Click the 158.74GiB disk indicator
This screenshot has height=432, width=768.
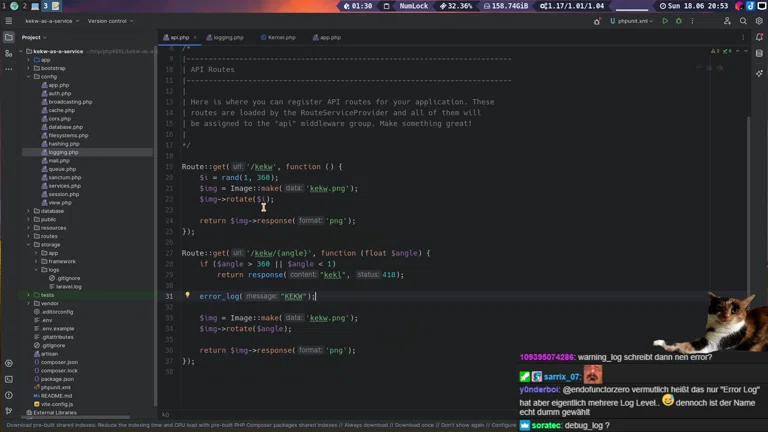[506, 6]
